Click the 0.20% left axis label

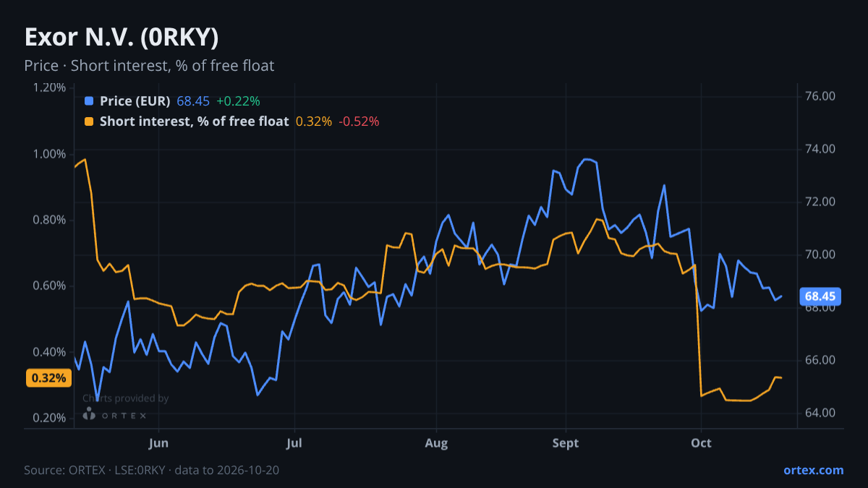coord(50,418)
